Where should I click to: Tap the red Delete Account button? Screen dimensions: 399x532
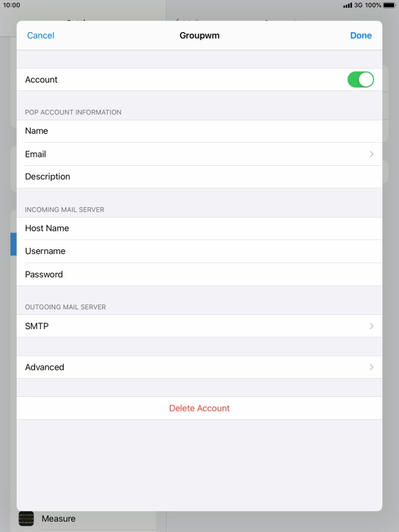199,408
